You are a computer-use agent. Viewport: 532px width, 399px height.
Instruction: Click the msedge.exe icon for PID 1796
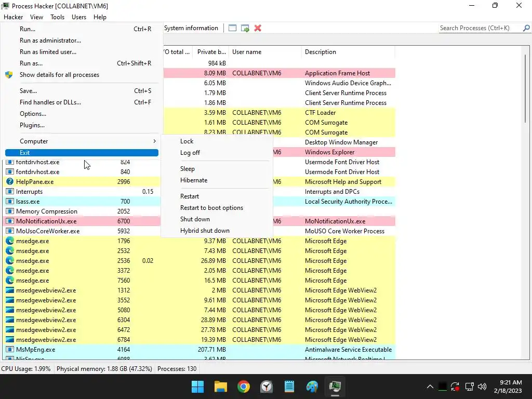tap(10, 241)
